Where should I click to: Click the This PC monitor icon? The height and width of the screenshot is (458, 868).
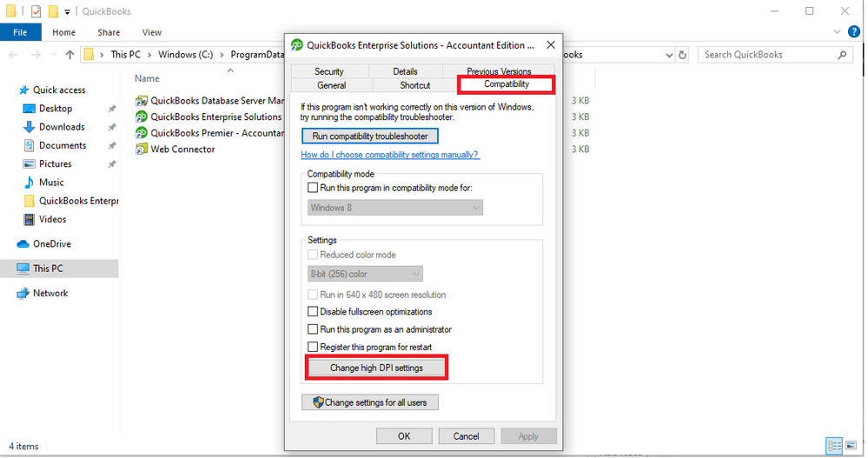point(23,268)
